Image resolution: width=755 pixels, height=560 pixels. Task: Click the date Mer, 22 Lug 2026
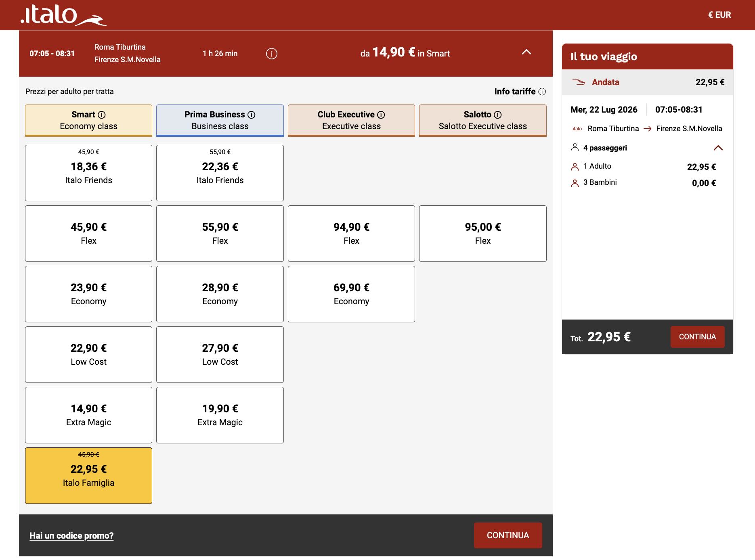[x=604, y=110]
